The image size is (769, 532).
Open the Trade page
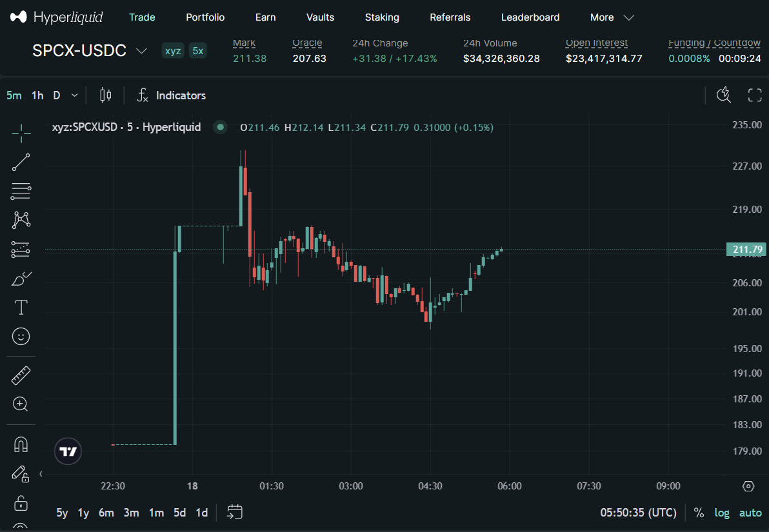142,17
